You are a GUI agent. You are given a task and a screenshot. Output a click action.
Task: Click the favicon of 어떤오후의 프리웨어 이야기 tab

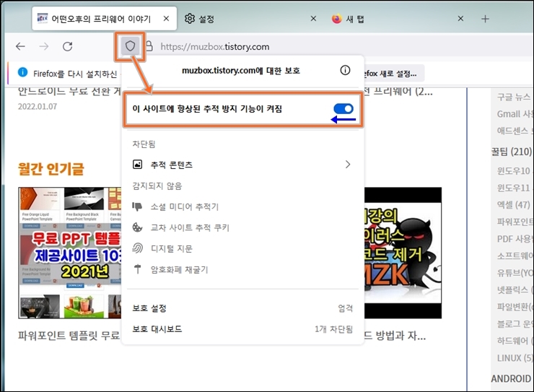pos(43,18)
